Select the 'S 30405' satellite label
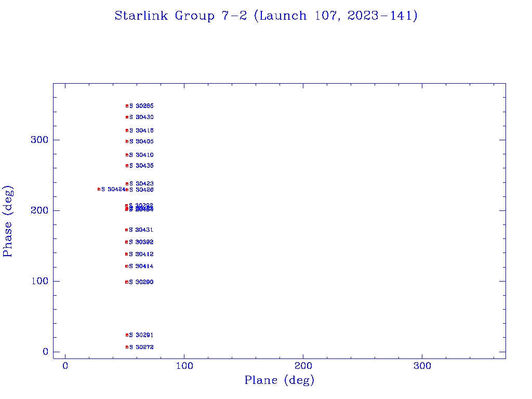This screenshot has height=399, width=532. [141, 141]
